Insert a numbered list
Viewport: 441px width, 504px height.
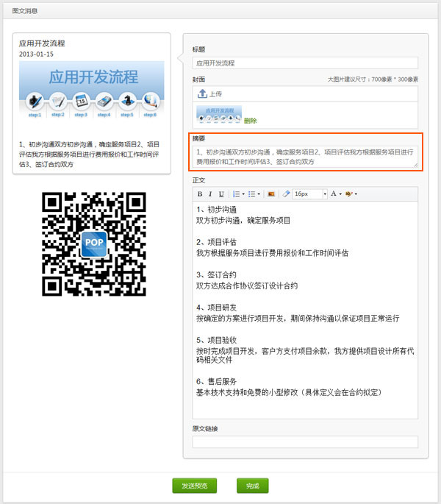(x=236, y=194)
